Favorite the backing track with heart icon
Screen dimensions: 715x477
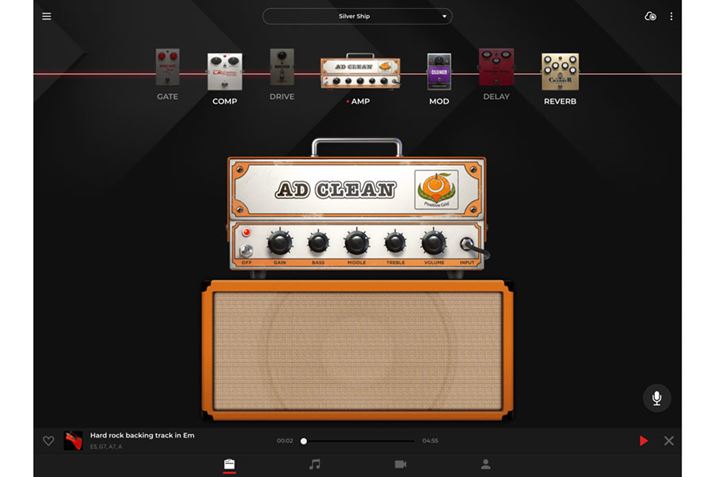point(48,441)
